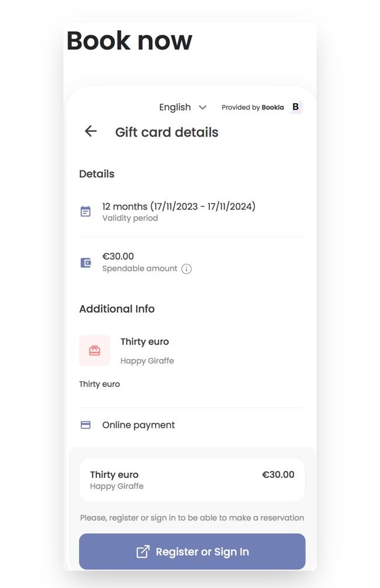Click the €30.00 price in the summary card
380x588 pixels.
click(x=279, y=475)
